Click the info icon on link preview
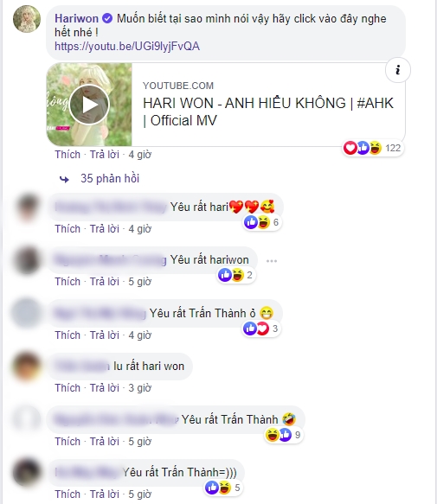This screenshot has width=437, height=504. (x=398, y=70)
